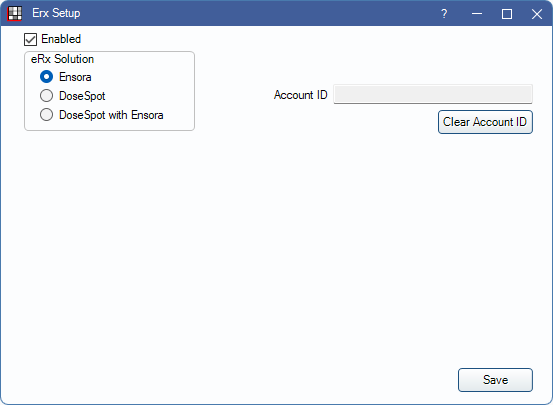Click the DoseSpot option text label
This screenshot has width=553, height=405.
82,96
